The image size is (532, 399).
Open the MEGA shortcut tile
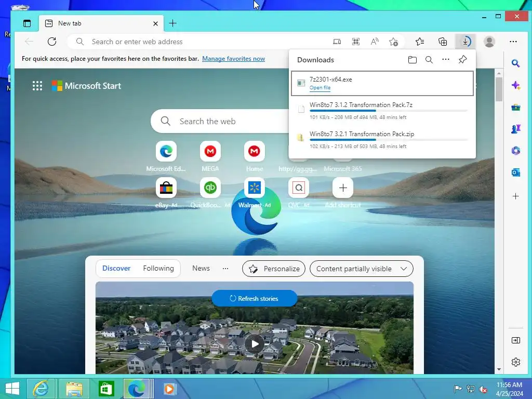tap(210, 151)
